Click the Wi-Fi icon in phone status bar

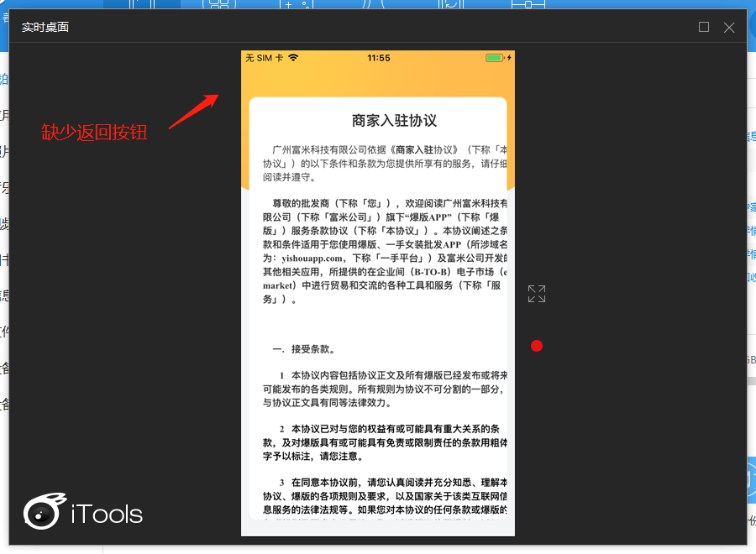click(x=293, y=58)
